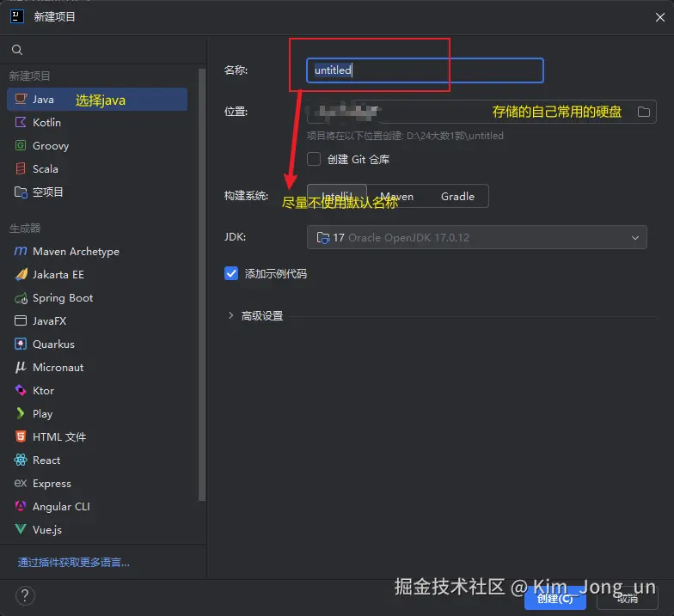Select the Ktor entry

click(x=97, y=390)
